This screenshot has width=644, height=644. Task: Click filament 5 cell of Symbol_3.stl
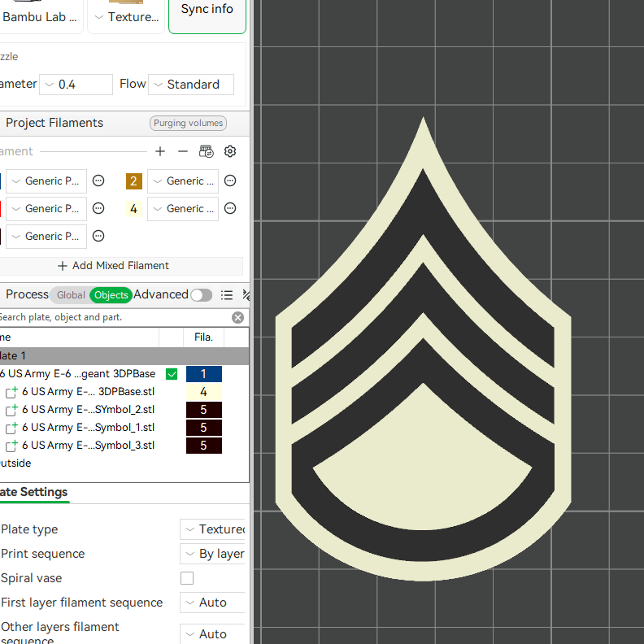pyautogui.click(x=204, y=446)
